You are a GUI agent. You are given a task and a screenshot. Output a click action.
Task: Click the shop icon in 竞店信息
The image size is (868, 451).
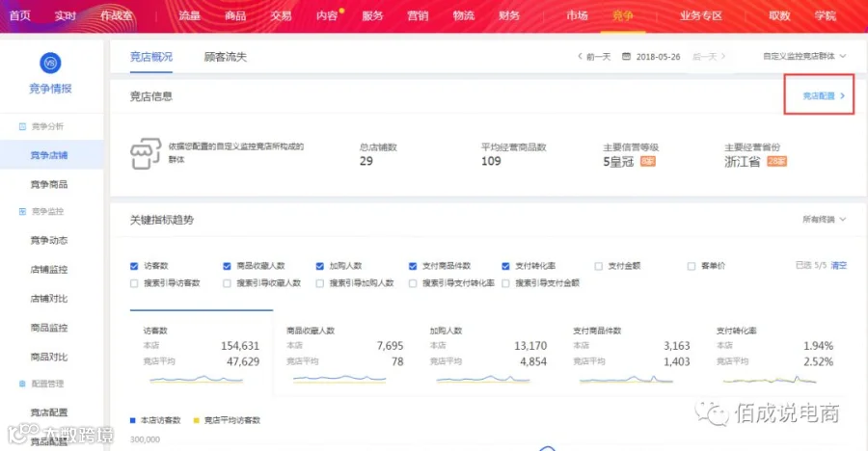point(146,153)
